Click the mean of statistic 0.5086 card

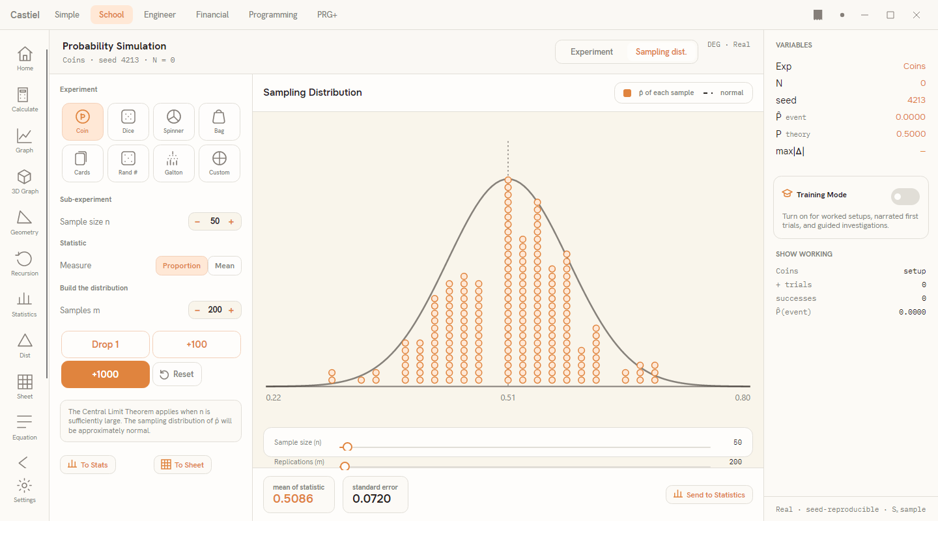pyautogui.click(x=299, y=495)
